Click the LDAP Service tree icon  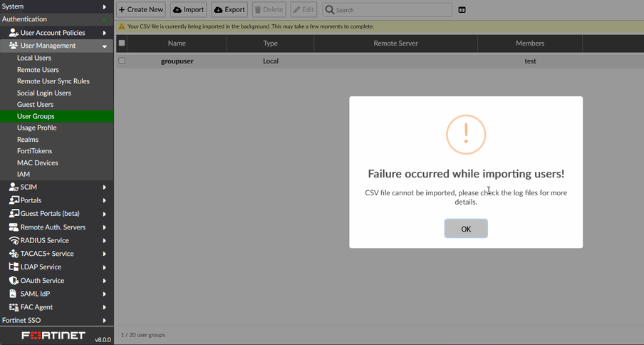pos(14,267)
